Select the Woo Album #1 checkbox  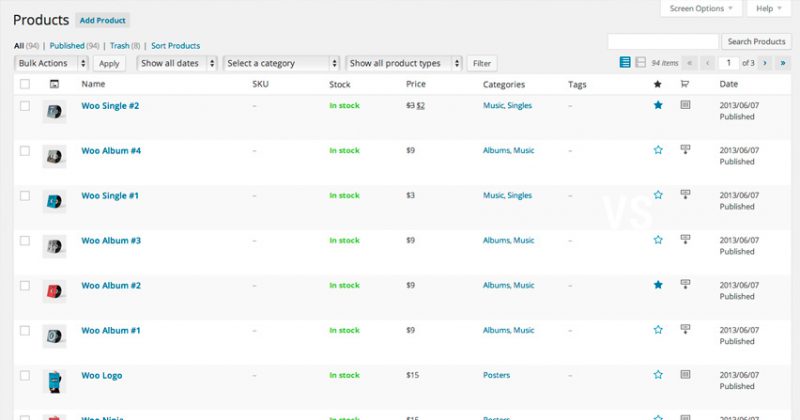coord(24,330)
